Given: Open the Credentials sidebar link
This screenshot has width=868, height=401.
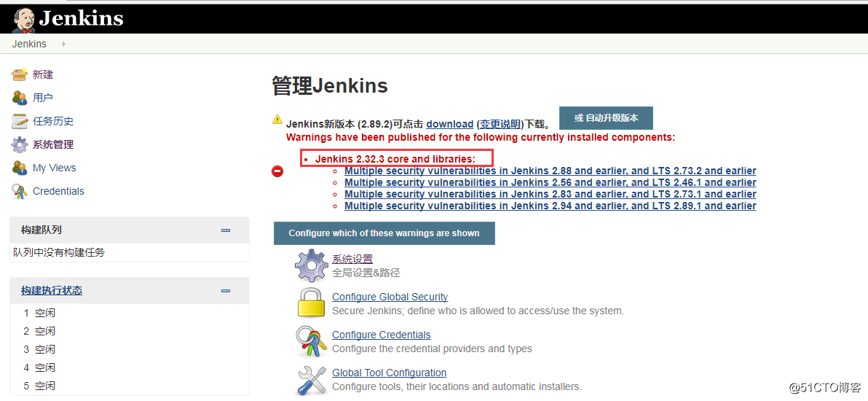Looking at the screenshot, I should point(59,191).
